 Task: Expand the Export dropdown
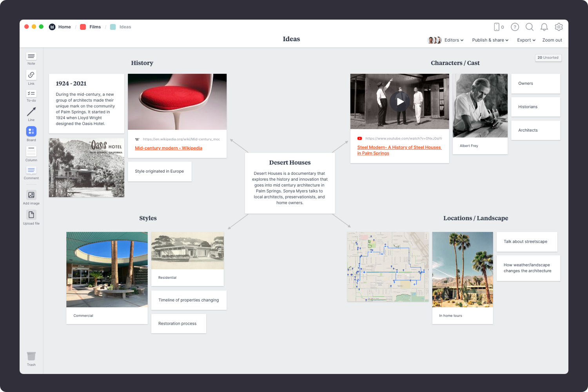pyautogui.click(x=526, y=40)
